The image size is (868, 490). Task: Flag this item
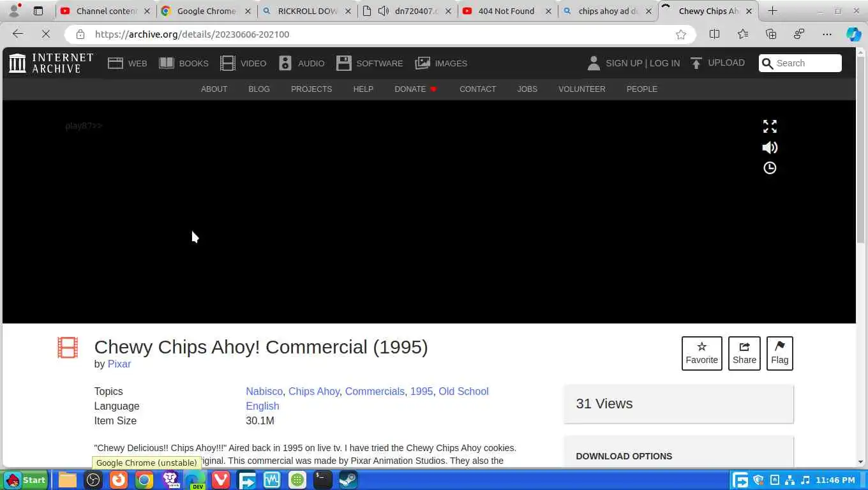[779, 353]
